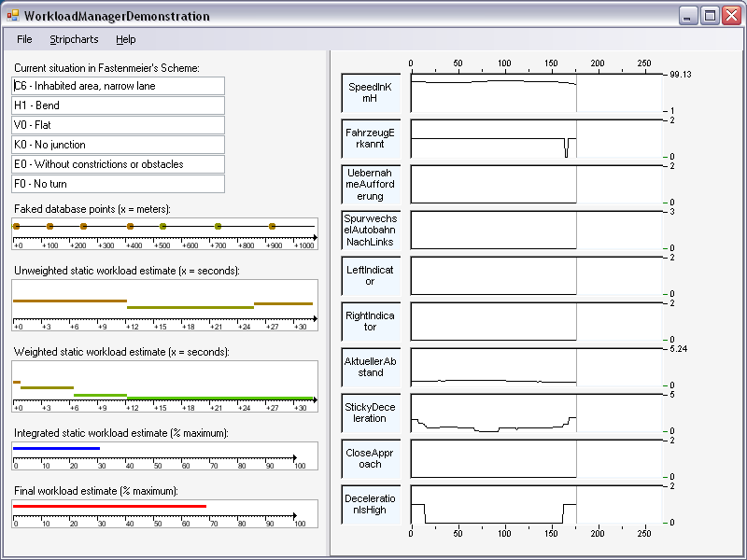This screenshot has width=747, height=560.
Task: Open the File menu
Action: click(24, 39)
